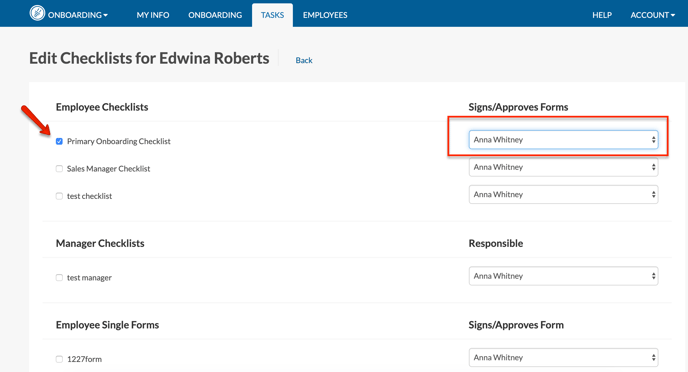Open approver dropdown for 1227form
The image size is (688, 372).
coord(563,358)
